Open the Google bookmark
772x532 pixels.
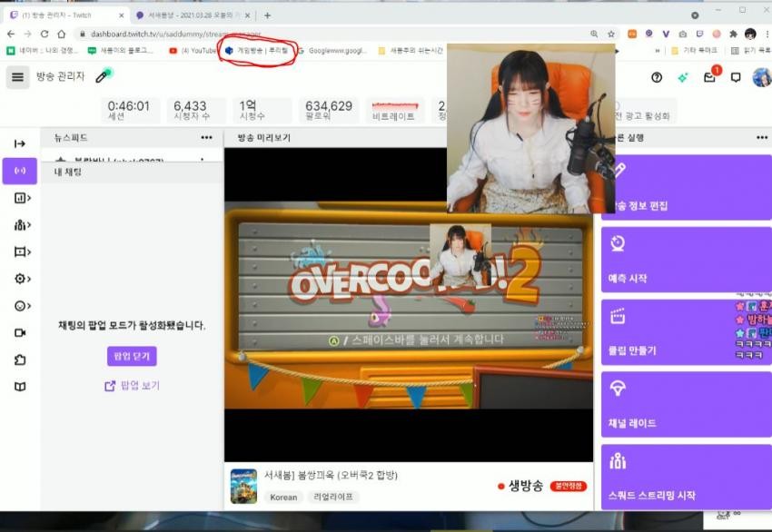(x=332, y=50)
